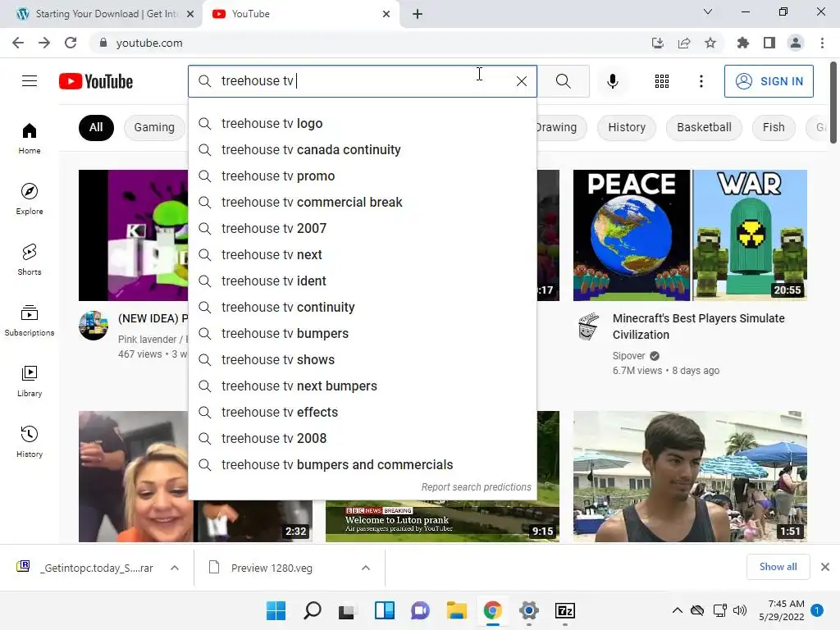This screenshot has width=840, height=630.
Task: Select the Fish filter chip
Action: point(773,127)
